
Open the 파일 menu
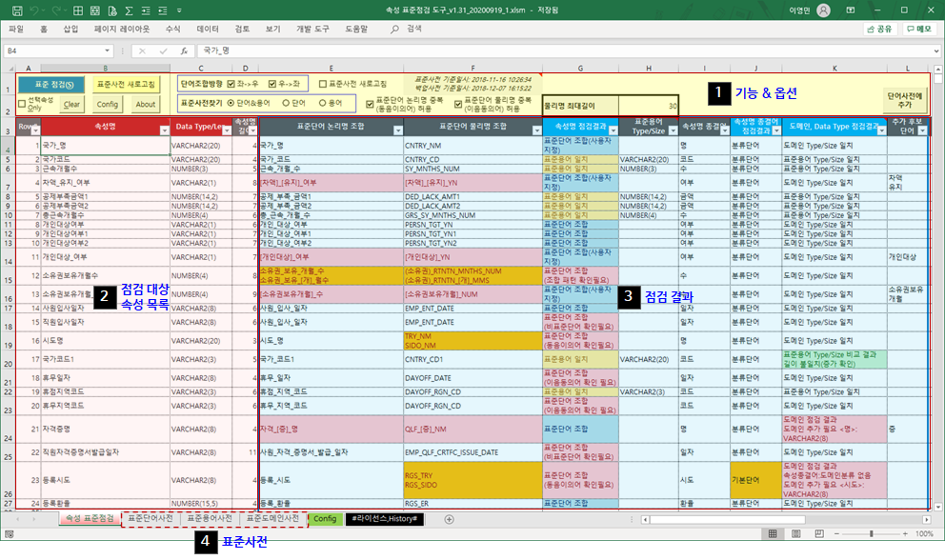tap(16, 29)
